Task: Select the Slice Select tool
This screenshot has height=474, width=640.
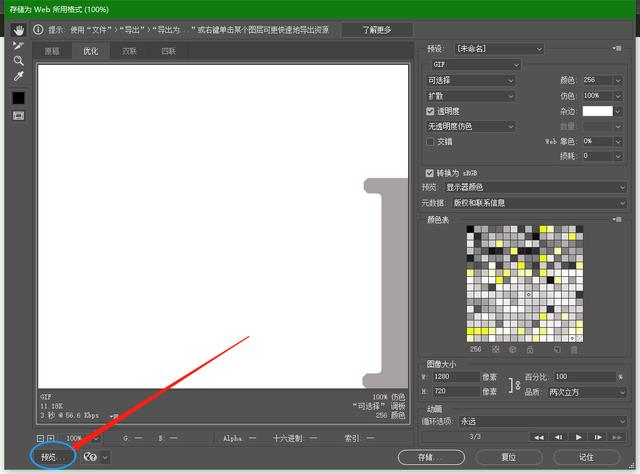Action: tap(18, 45)
